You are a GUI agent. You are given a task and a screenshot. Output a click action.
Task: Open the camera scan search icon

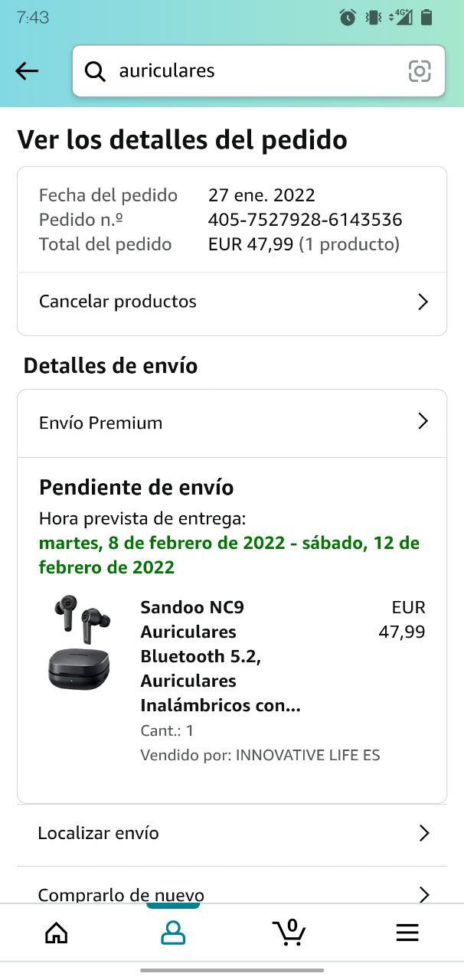420,71
